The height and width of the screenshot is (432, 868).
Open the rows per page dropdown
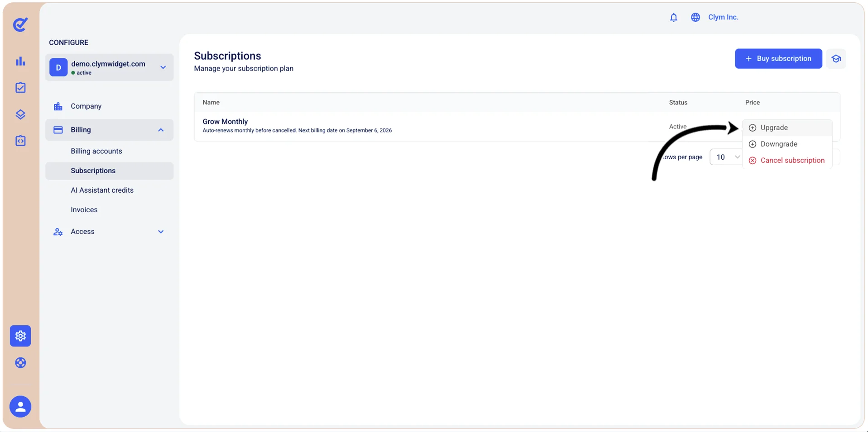point(726,157)
